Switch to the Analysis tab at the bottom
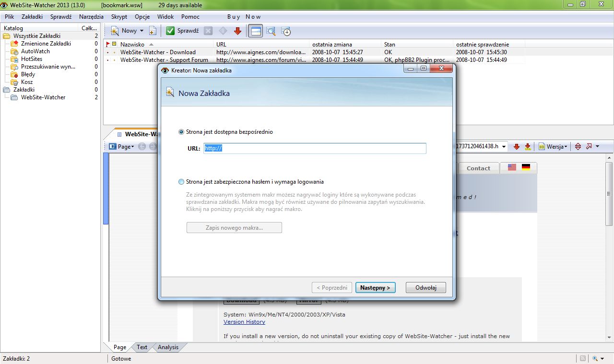 point(168,347)
